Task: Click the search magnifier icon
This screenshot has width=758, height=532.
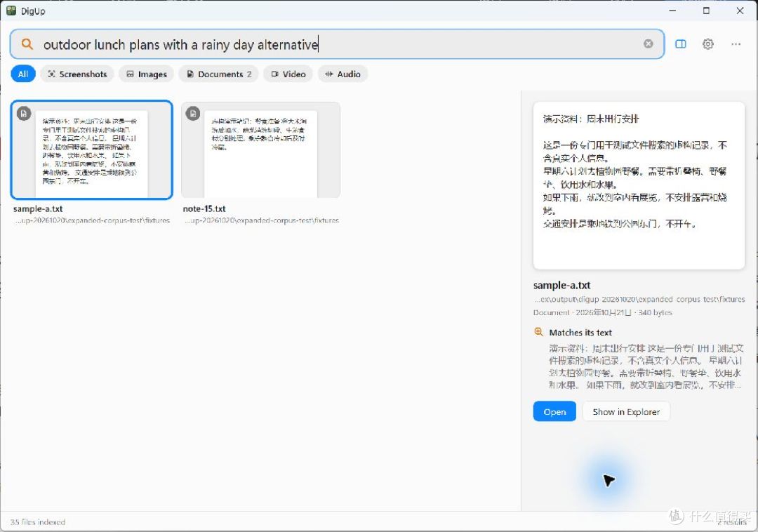Action: tap(27, 44)
